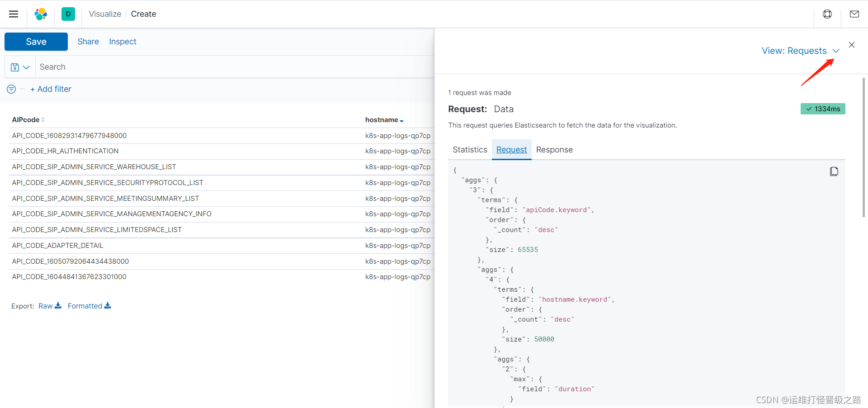Close the inspector flyout panel
The height and width of the screenshot is (408, 868).
click(x=852, y=45)
